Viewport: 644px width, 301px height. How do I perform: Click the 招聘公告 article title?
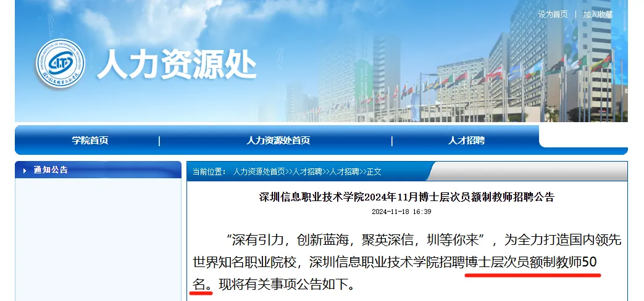click(407, 197)
